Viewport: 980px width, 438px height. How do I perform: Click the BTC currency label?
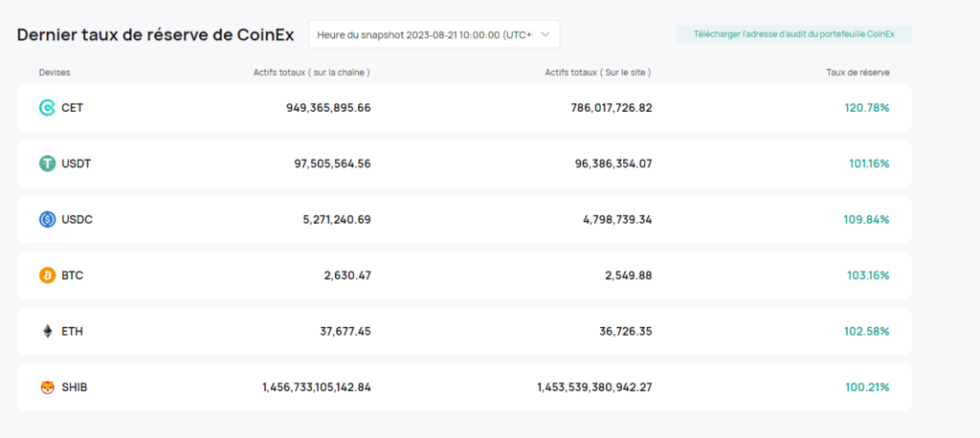coord(73,274)
